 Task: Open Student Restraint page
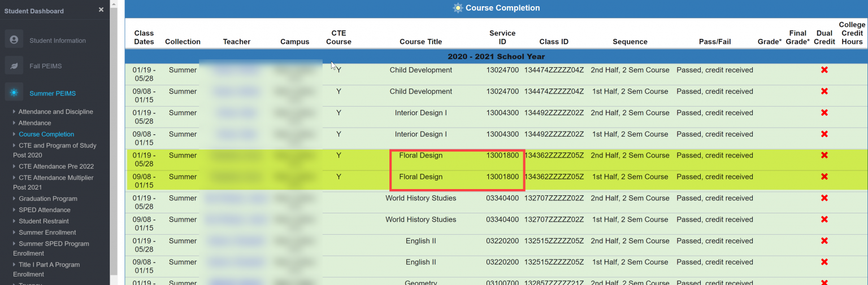44,221
